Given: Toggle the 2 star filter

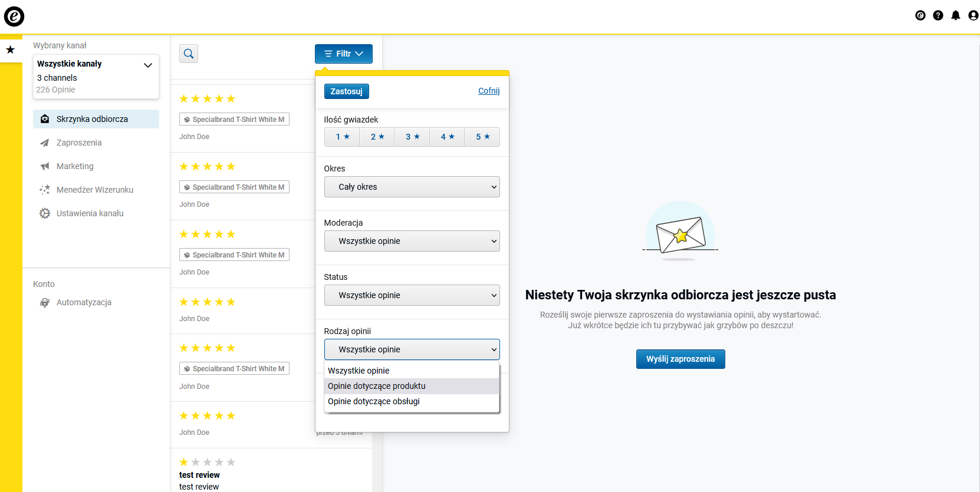Looking at the screenshot, I should point(377,137).
